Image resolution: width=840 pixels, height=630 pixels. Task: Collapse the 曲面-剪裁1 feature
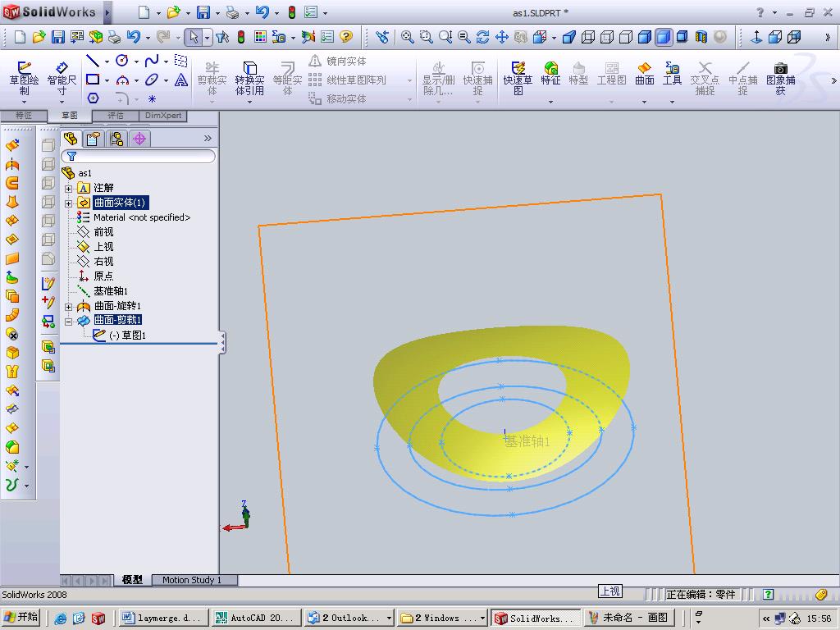[x=68, y=322]
